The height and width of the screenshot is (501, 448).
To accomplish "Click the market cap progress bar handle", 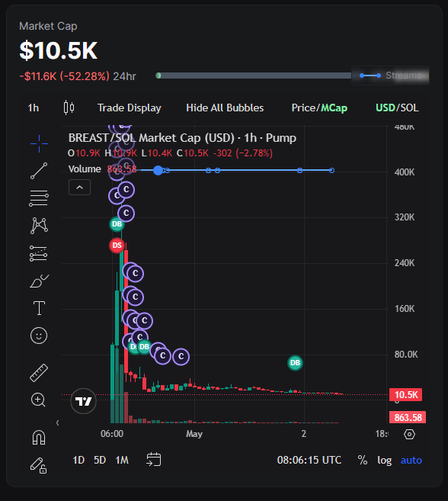I will [158, 75].
